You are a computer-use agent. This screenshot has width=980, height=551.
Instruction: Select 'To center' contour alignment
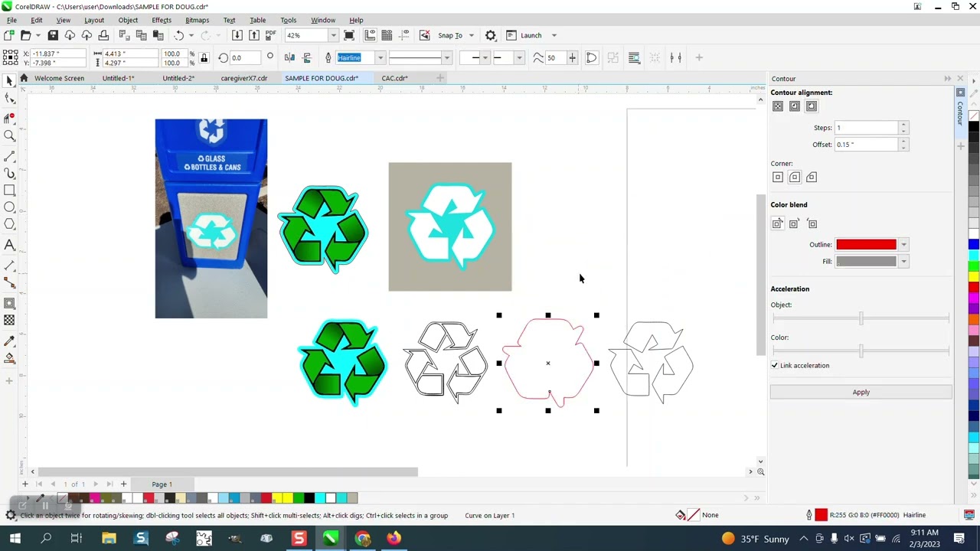tap(778, 106)
